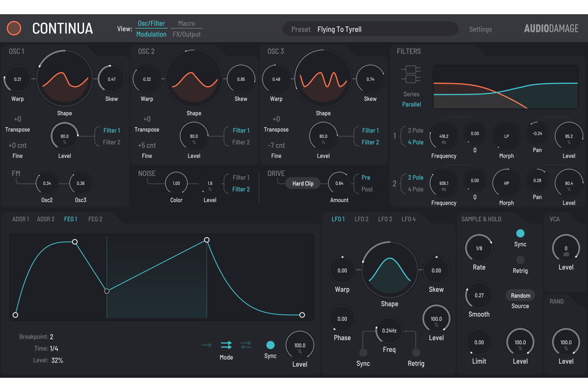Screen dimensions: 588x392
Task: Select Parallel filter routing
Action: [412, 104]
